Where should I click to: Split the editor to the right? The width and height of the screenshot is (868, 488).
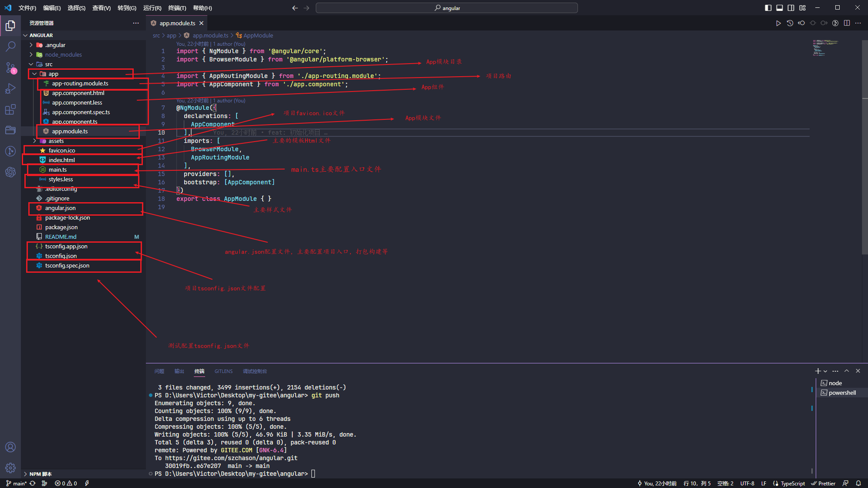click(x=847, y=23)
